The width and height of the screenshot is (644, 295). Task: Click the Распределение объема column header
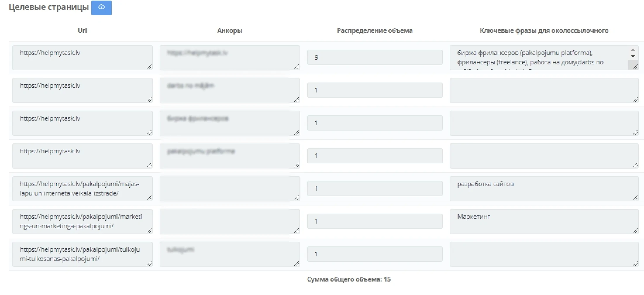coord(375,30)
